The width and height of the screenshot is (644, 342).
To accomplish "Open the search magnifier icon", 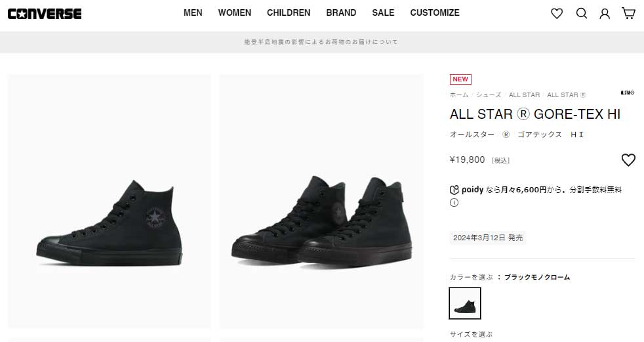I will click(x=581, y=14).
